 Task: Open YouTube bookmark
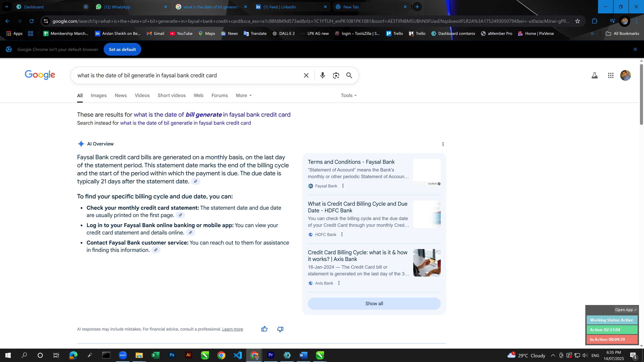[x=181, y=34]
